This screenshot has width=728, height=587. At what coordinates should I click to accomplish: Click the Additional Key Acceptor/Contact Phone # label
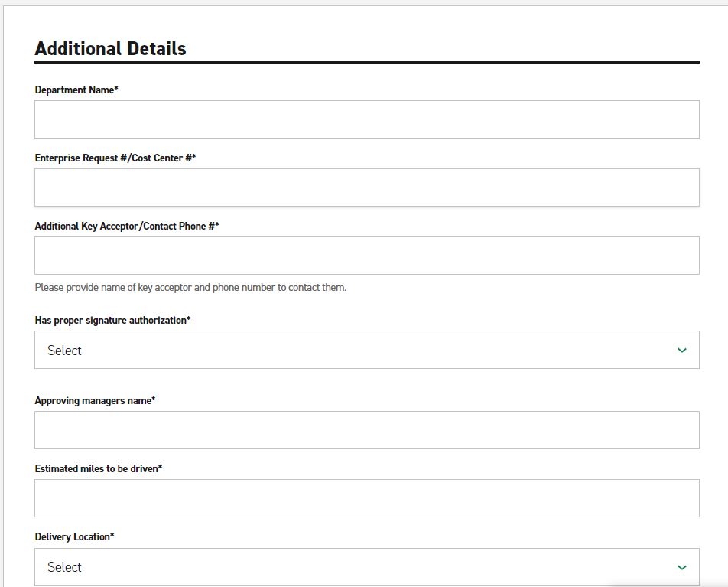click(127, 227)
